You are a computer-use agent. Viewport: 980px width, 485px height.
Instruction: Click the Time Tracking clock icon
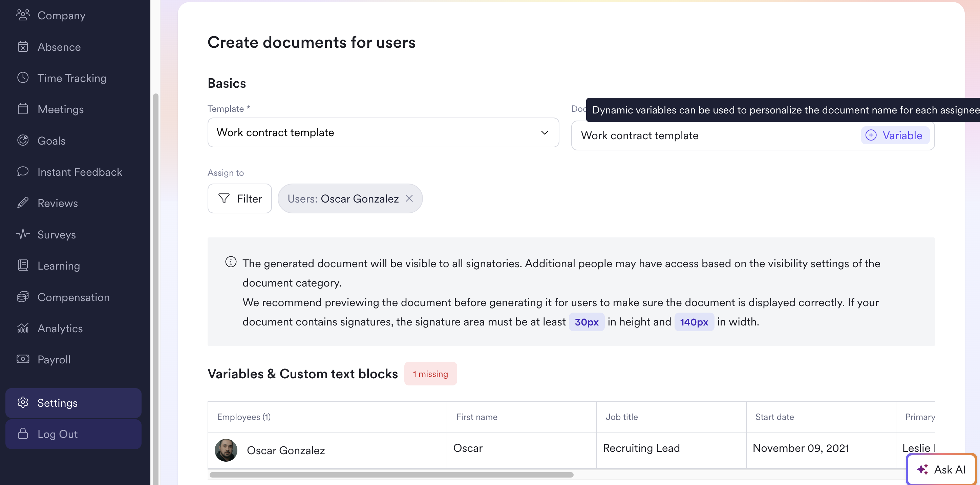[x=23, y=78]
